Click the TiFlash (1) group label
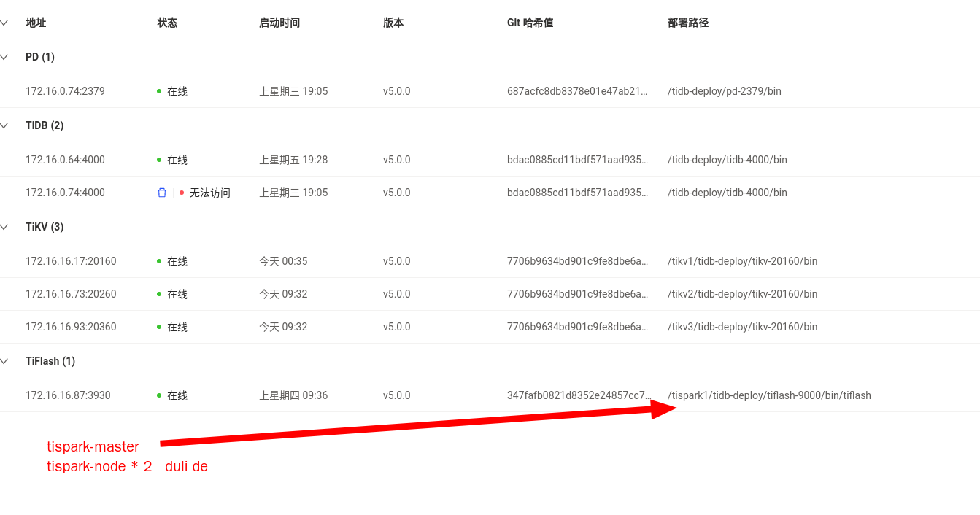 point(50,361)
